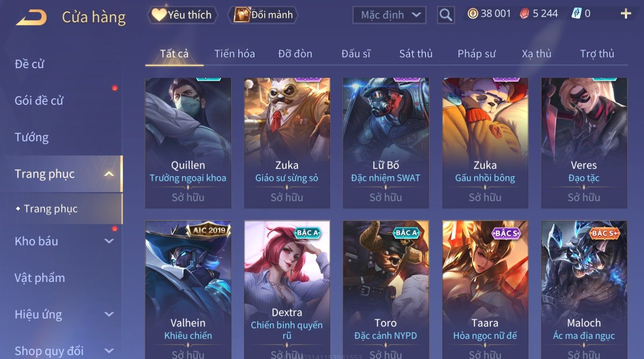Collapse the Trang phục sidebar section
This screenshot has height=359, width=644.
point(109,174)
